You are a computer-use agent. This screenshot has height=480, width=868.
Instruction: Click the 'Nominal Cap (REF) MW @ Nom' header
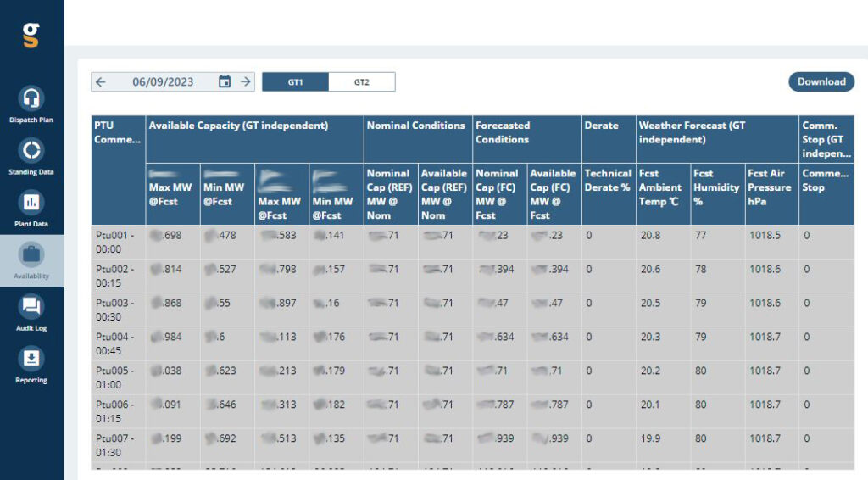390,193
